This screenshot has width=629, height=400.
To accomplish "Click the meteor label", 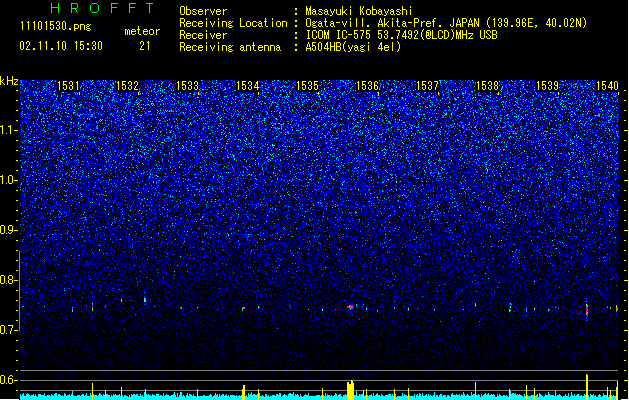I will click(x=142, y=31).
